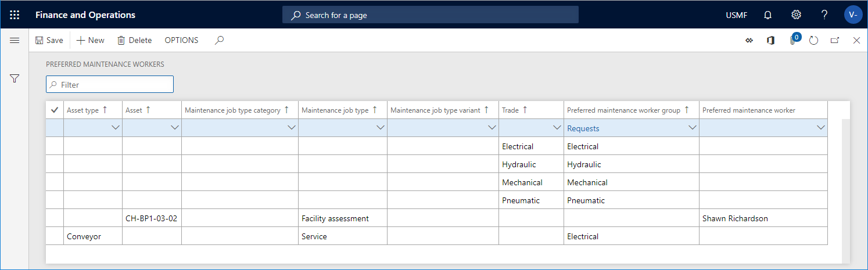Click the CH-BP1-03-02 asset cell
This screenshot has width=868, height=270.
pos(152,218)
